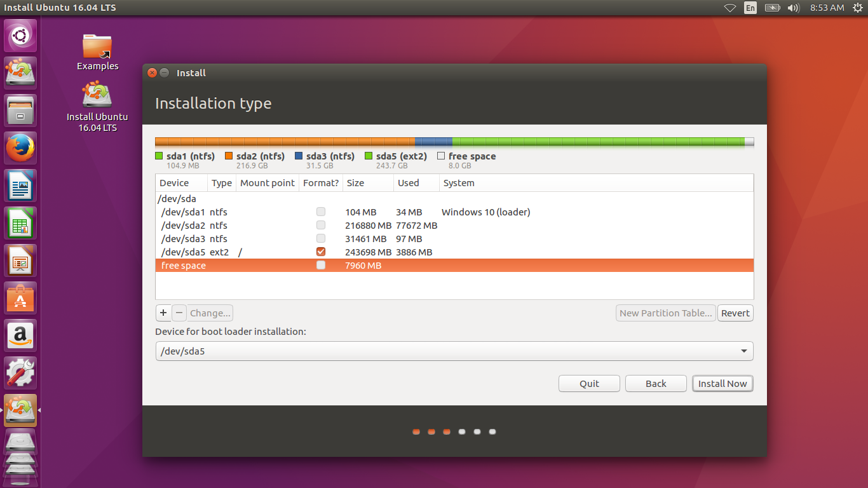The image size is (868, 488).
Task: Click the Type column header
Action: pyautogui.click(x=222, y=183)
